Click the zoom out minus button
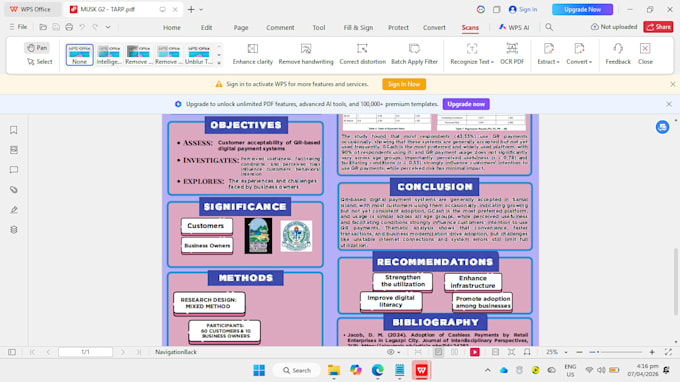680x382 pixels. pyautogui.click(x=579, y=352)
